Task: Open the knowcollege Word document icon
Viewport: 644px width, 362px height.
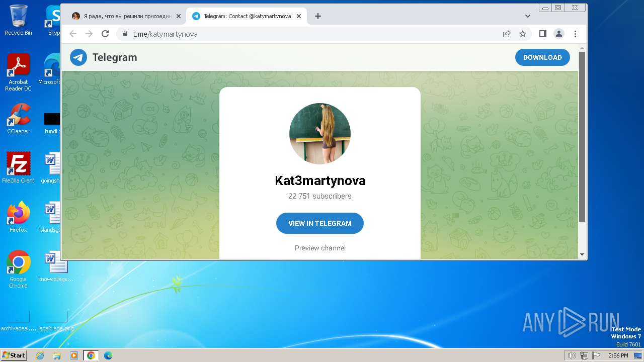Action: (x=56, y=266)
